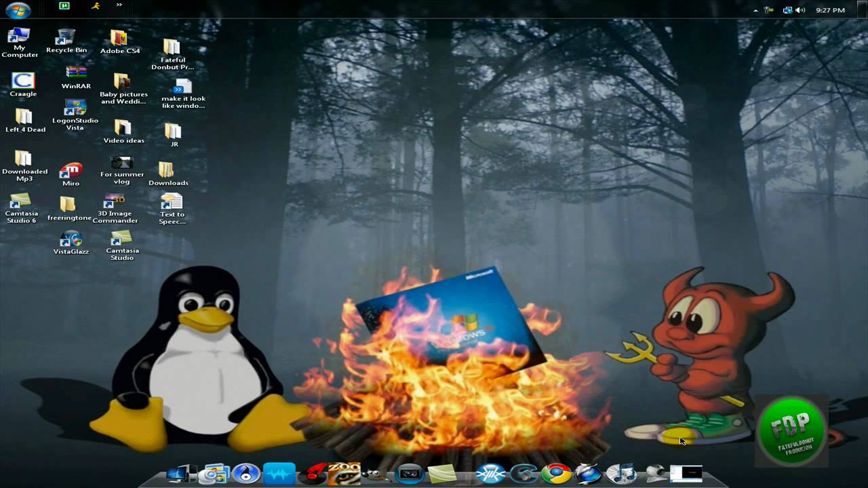The width and height of the screenshot is (868, 488).
Task: Launch green Camtasia icon in the dock
Action: point(441,474)
